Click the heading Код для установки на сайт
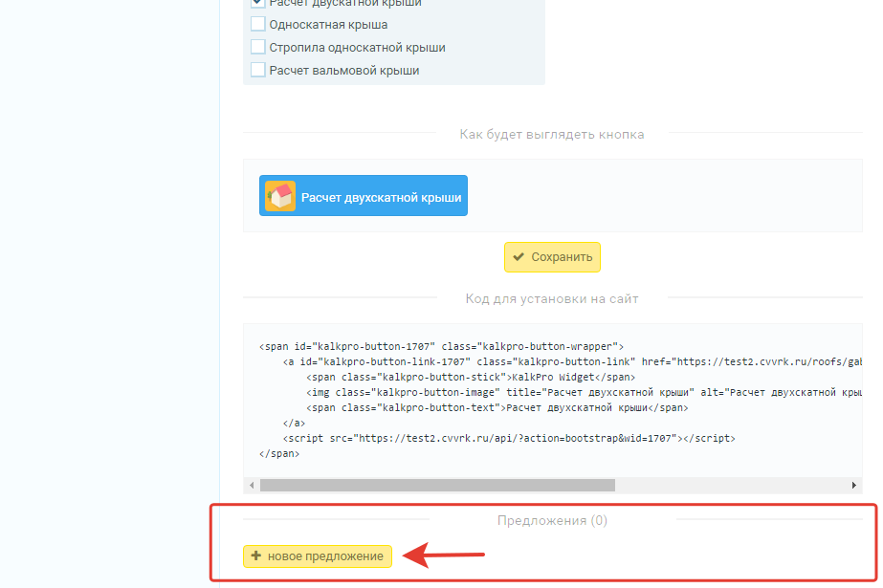Screen dimensions: 883x588 [552, 299]
